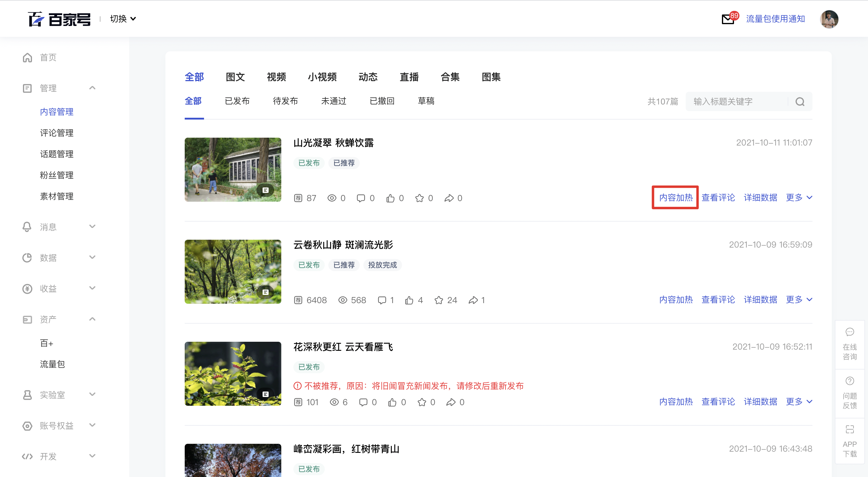This screenshot has height=477, width=868.
Task: Expand the 实验室 sidebar section
Action: coord(92,394)
